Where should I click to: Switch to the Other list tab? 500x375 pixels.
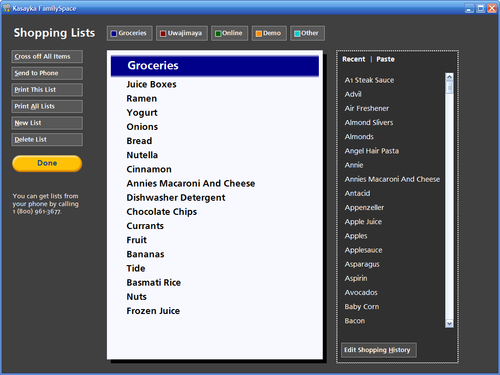307,33
